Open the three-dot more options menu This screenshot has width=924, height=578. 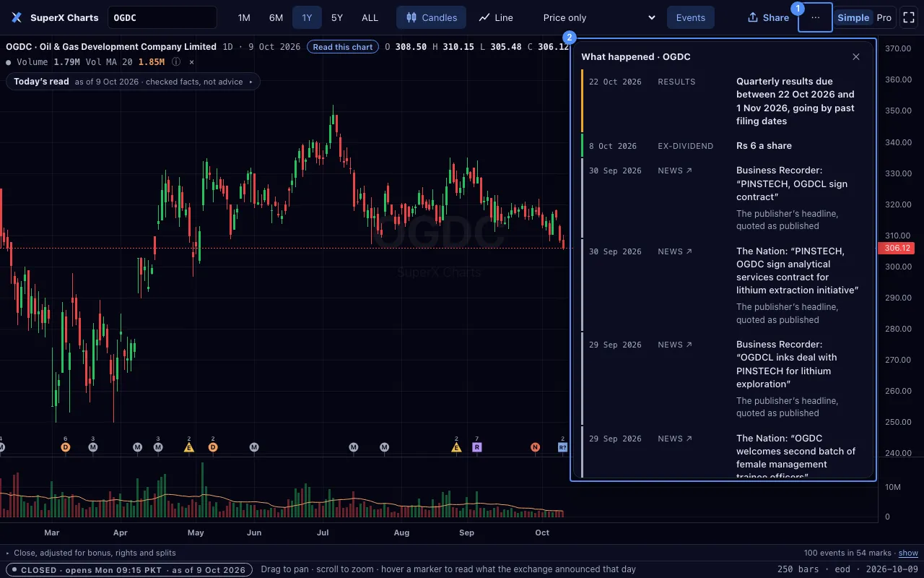[815, 17]
